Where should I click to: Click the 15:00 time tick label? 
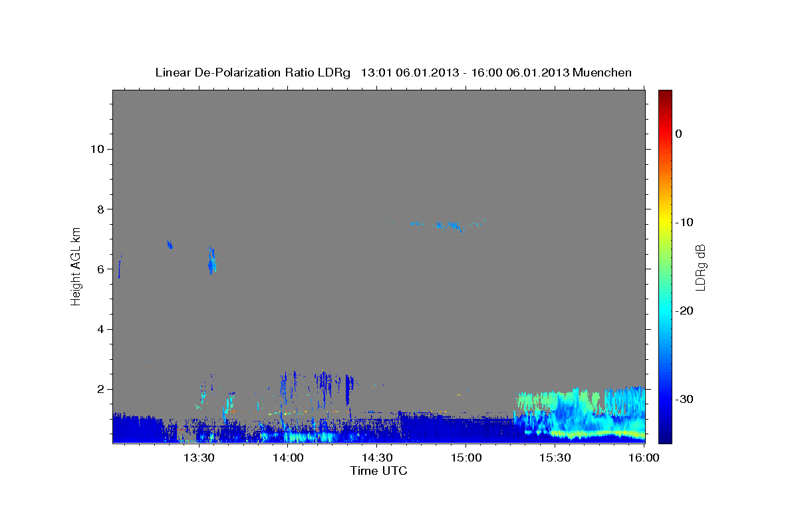coord(465,458)
